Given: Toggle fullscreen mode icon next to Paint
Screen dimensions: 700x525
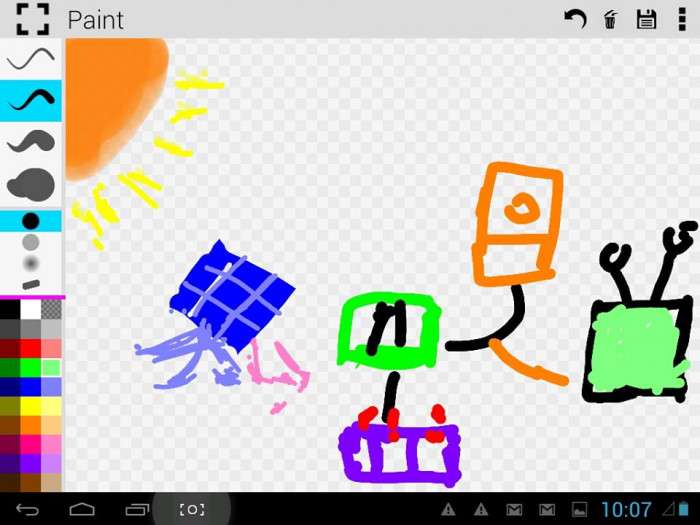Looking at the screenshot, I should [x=33, y=19].
